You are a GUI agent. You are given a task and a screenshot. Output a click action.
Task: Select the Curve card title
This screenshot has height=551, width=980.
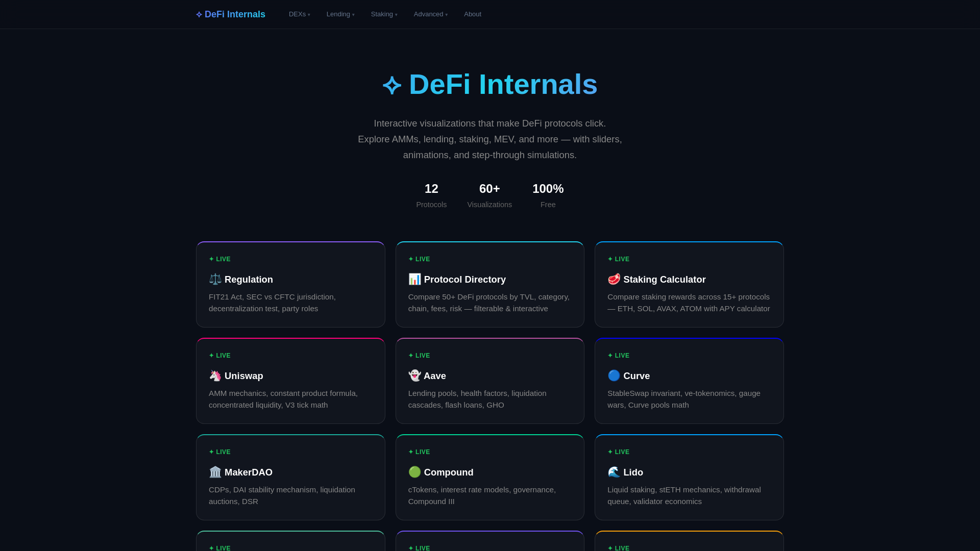[636, 376]
